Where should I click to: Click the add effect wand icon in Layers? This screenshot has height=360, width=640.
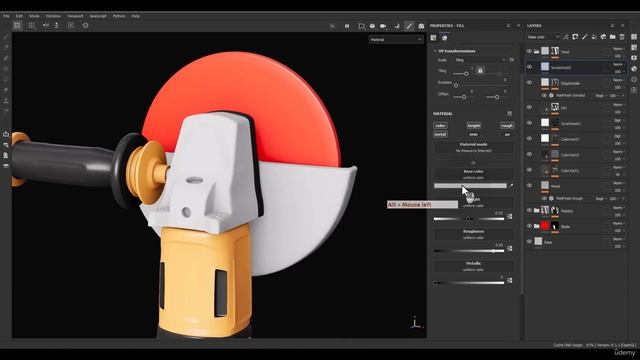click(566, 37)
